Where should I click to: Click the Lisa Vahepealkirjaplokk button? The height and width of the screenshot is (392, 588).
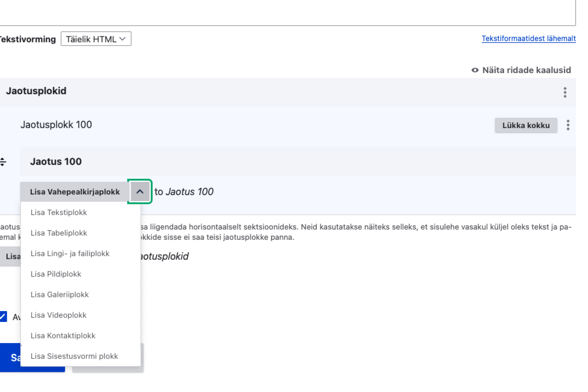pos(75,192)
